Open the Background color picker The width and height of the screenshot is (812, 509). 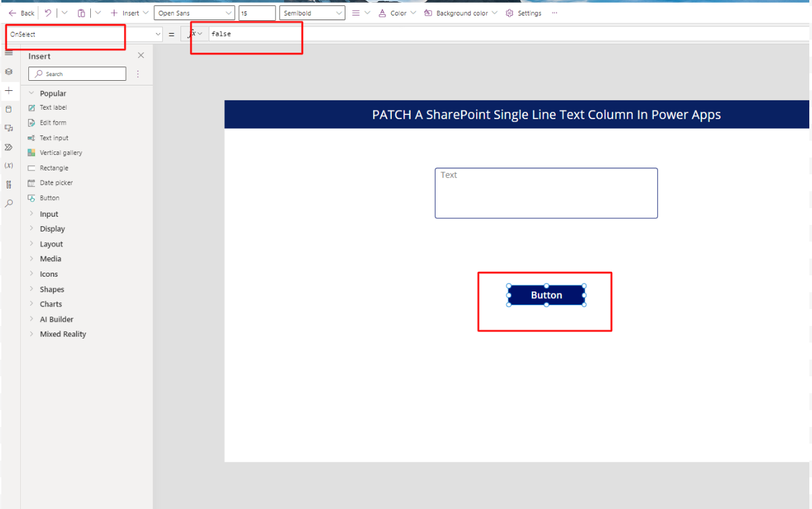[x=461, y=13]
